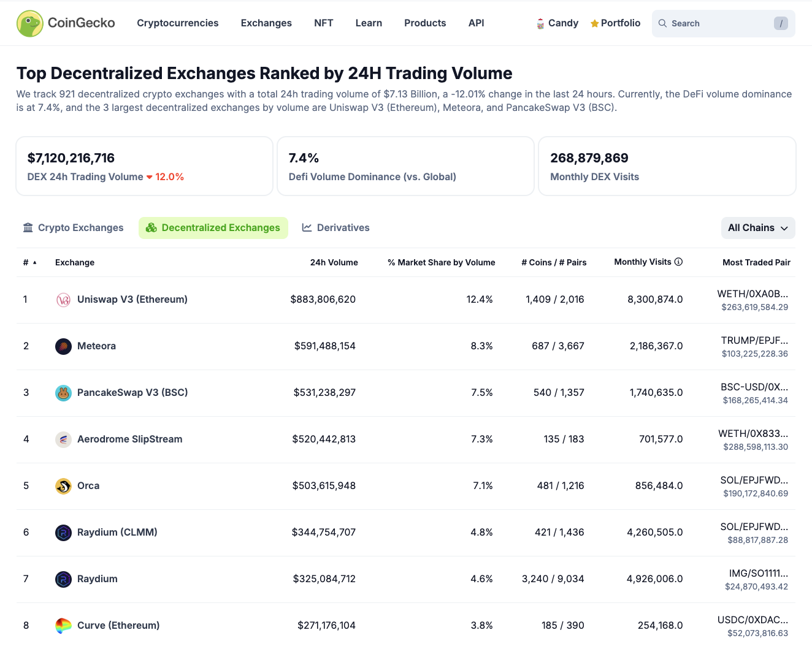Click the PancakeSwap V3 bunny icon
812x649 pixels.
coord(63,393)
